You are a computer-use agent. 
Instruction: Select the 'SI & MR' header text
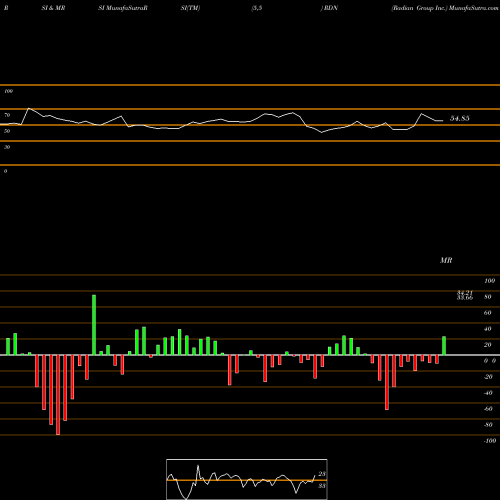tap(53, 8)
